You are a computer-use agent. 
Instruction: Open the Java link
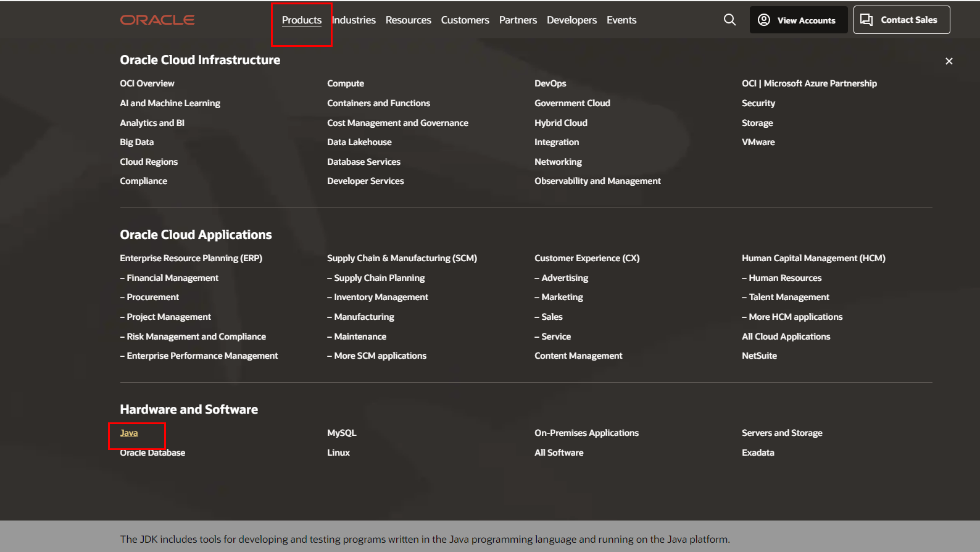pyautogui.click(x=129, y=433)
